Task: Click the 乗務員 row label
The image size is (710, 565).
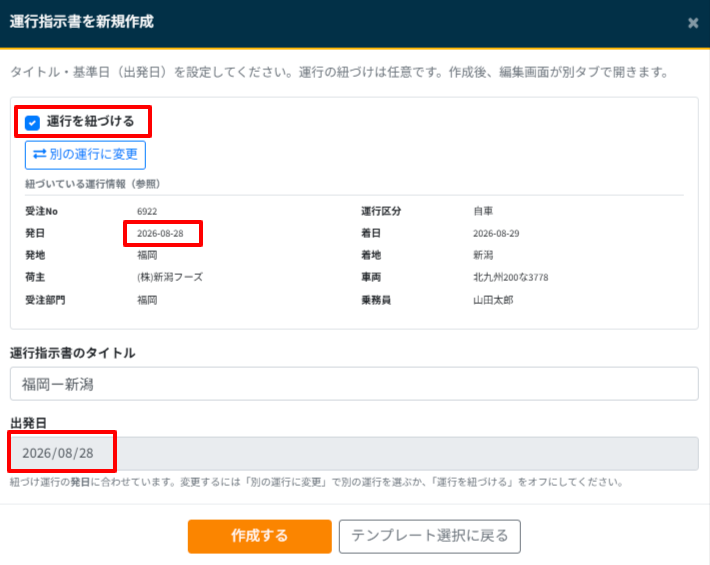Action: (x=376, y=300)
